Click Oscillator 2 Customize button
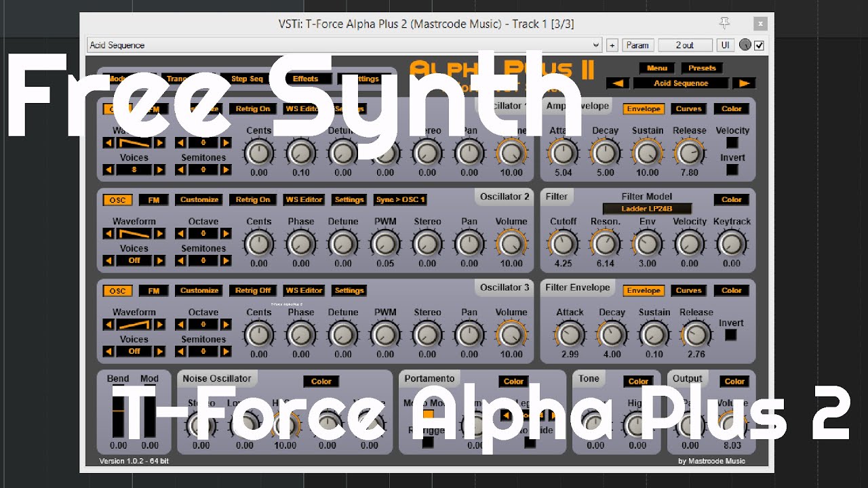 199,200
